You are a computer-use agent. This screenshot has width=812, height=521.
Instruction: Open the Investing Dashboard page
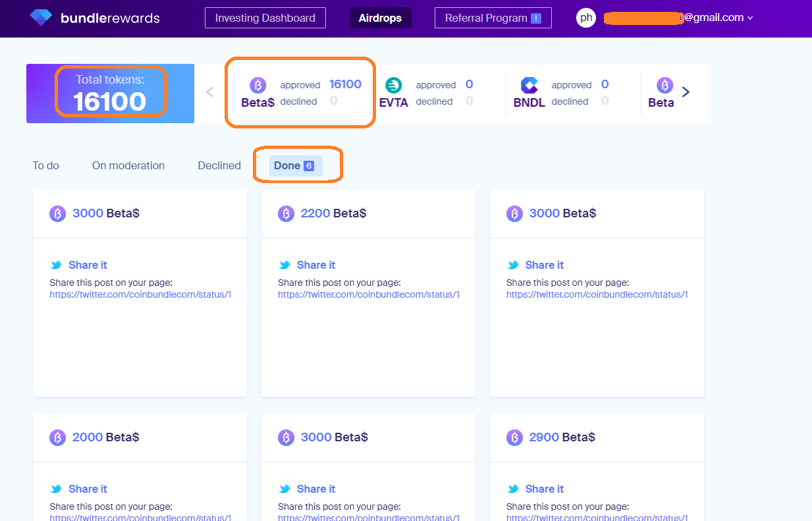265,18
